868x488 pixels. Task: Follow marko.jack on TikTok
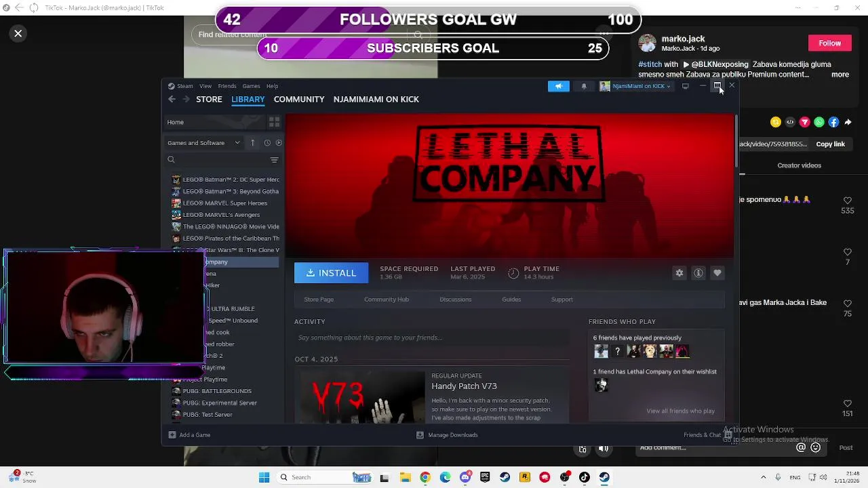point(829,43)
